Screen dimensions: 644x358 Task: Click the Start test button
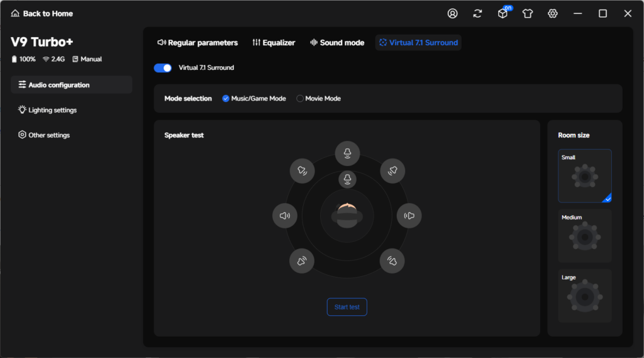(347, 307)
